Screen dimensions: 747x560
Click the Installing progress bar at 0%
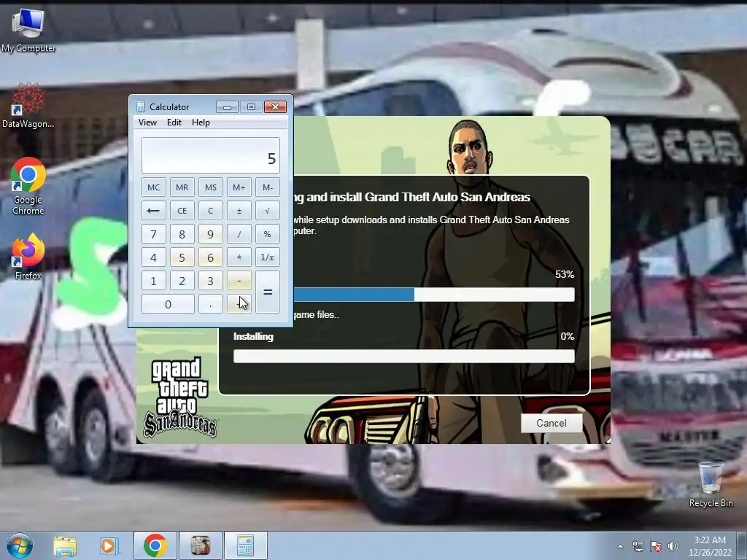pos(404,356)
